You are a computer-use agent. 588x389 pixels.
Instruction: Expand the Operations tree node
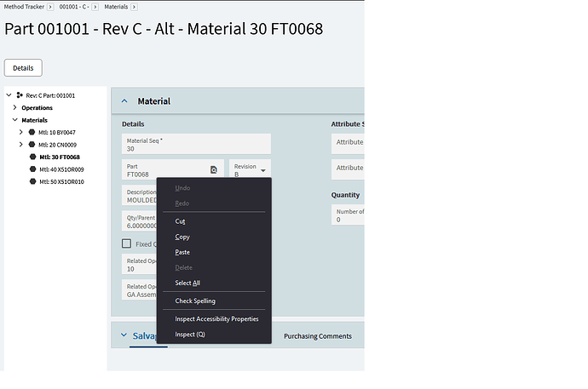(x=14, y=107)
